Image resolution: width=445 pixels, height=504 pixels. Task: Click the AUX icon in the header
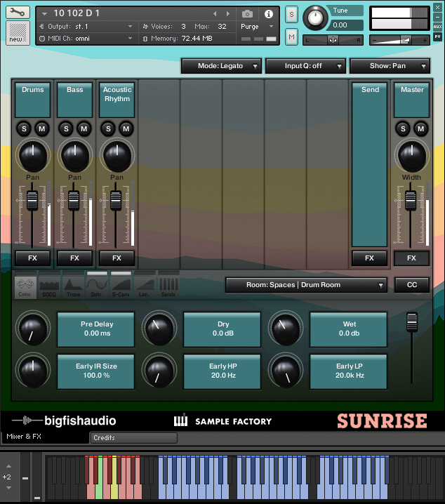437,27
